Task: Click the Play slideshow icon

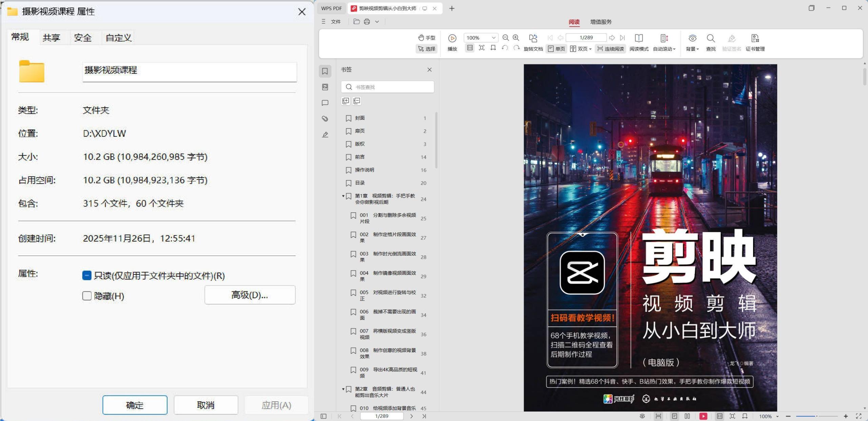Action: [452, 38]
